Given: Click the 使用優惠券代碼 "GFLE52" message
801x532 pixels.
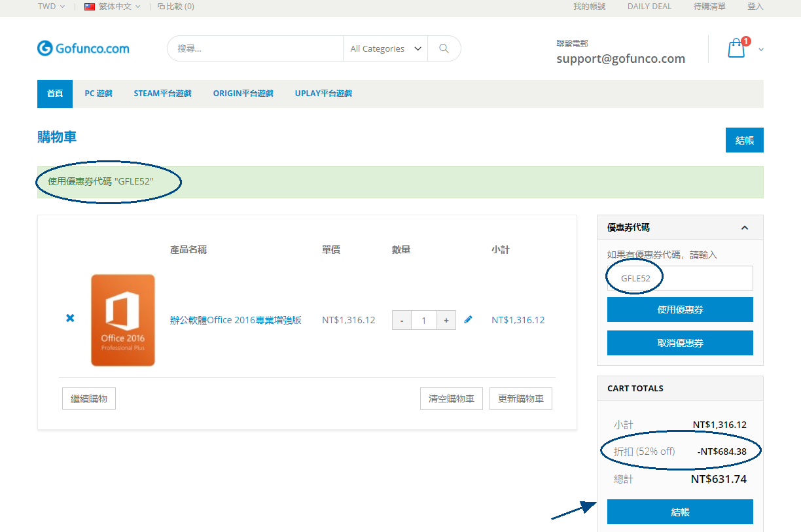Looking at the screenshot, I should coord(100,181).
